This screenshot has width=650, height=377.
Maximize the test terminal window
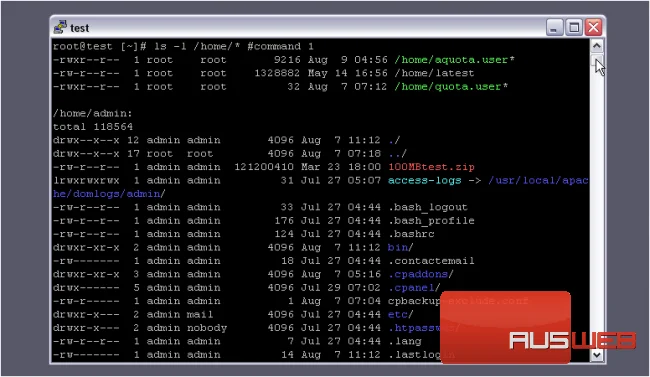click(574, 27)
